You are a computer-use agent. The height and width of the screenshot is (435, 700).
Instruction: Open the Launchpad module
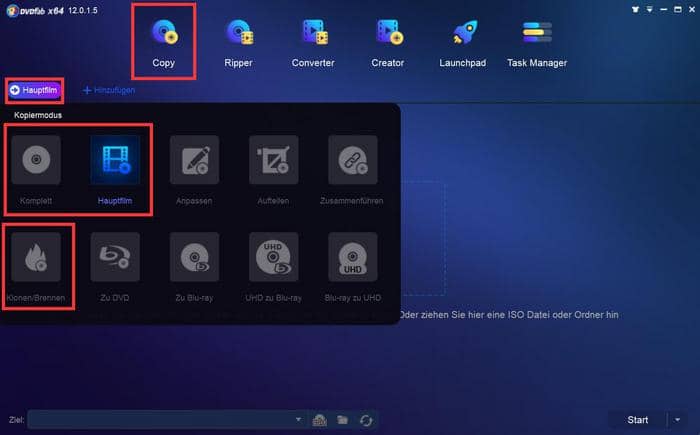(462, 43)
